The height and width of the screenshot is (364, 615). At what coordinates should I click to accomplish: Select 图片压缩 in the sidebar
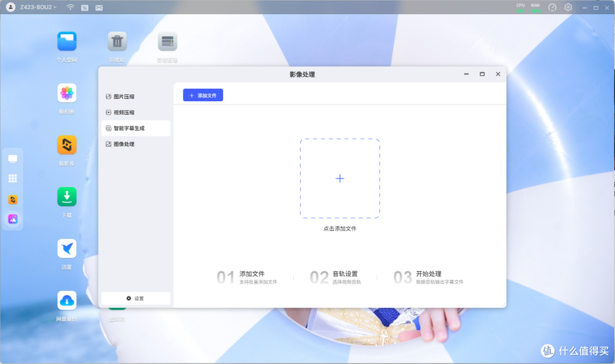coord(136,96)
